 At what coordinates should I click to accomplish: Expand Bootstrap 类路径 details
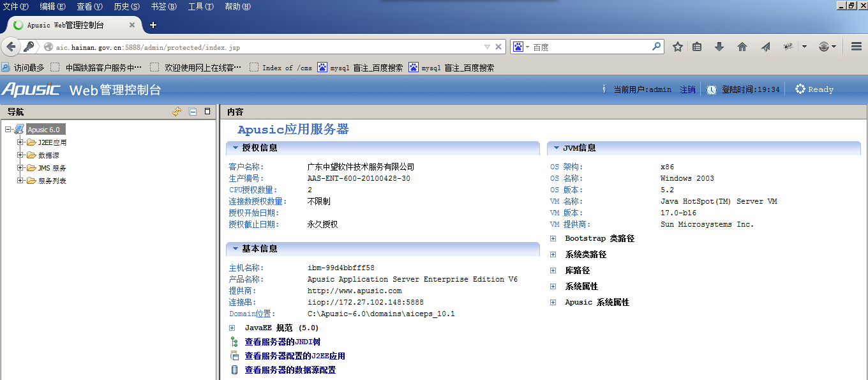(x=553, y=239)
